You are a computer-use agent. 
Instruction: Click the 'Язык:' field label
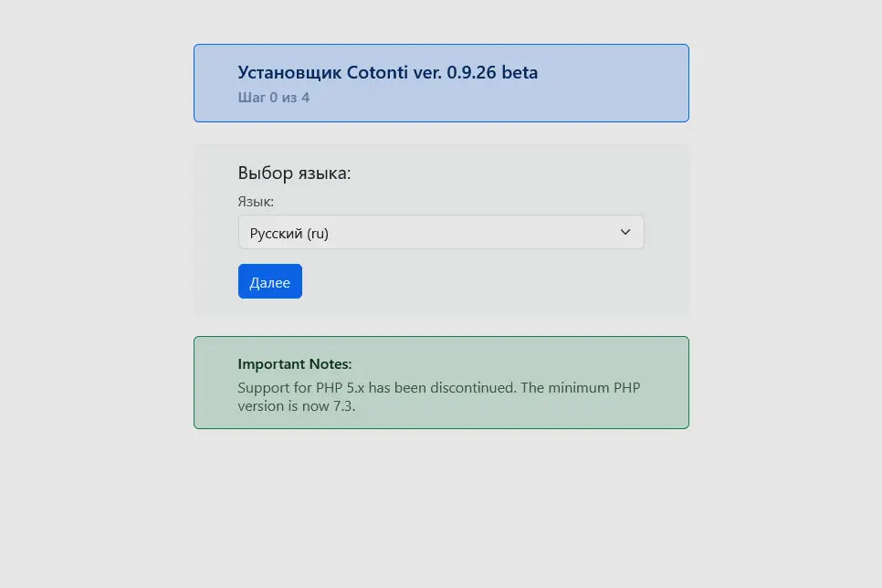coord(256,202)
